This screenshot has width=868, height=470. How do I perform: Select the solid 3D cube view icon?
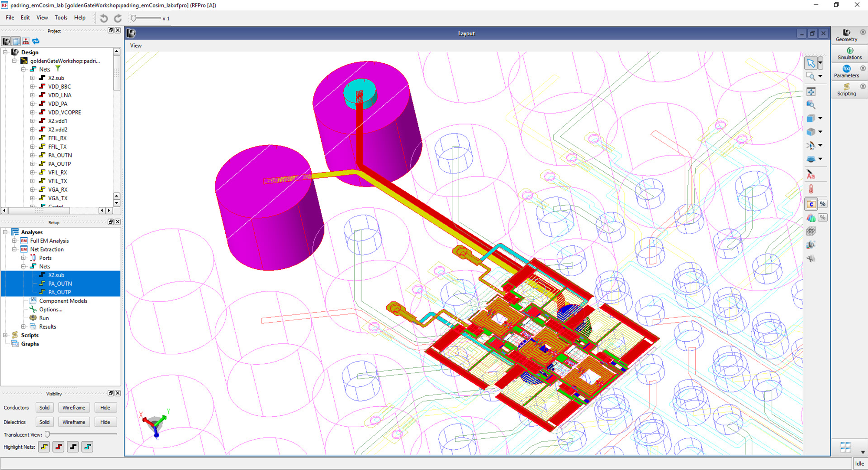(811, 118)
